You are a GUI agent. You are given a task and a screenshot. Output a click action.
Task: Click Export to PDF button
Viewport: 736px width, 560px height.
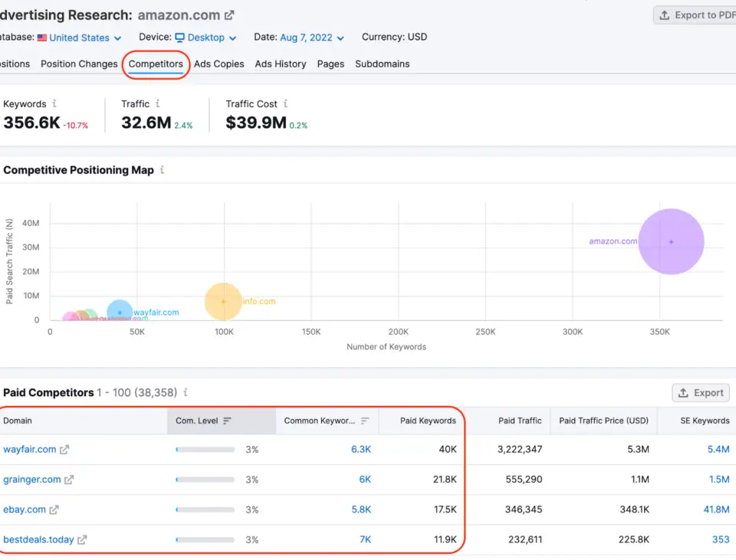pos(696,15)
